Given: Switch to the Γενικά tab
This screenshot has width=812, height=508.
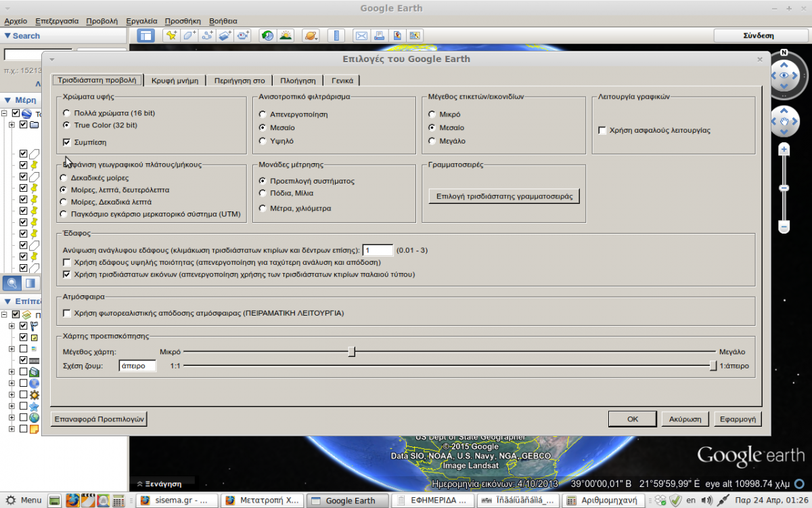Looking at the screenshot, I should point(342,80).
